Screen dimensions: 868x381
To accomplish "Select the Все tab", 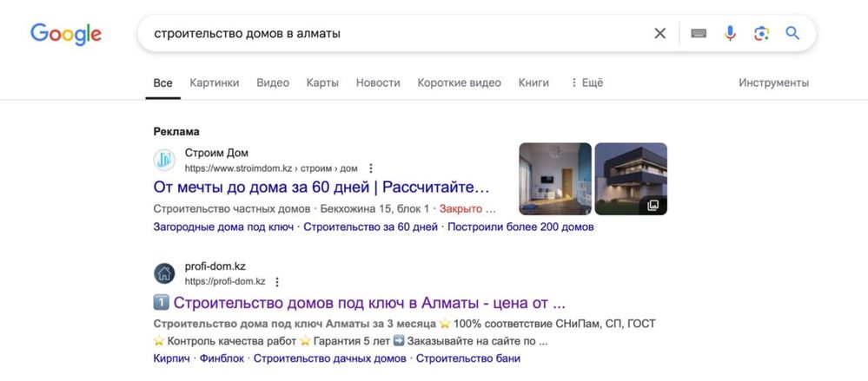I will 162,83.
